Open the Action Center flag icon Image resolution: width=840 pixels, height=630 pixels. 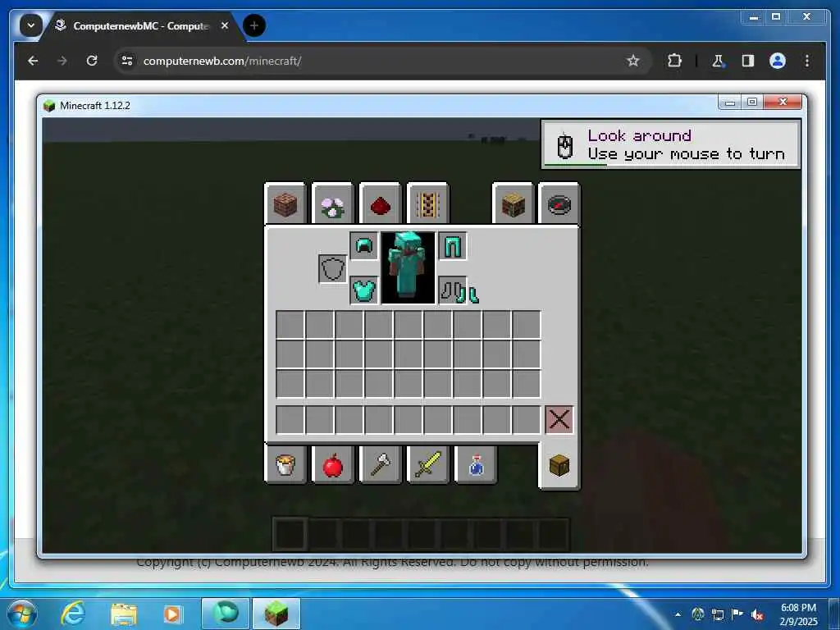coord(737,614)
